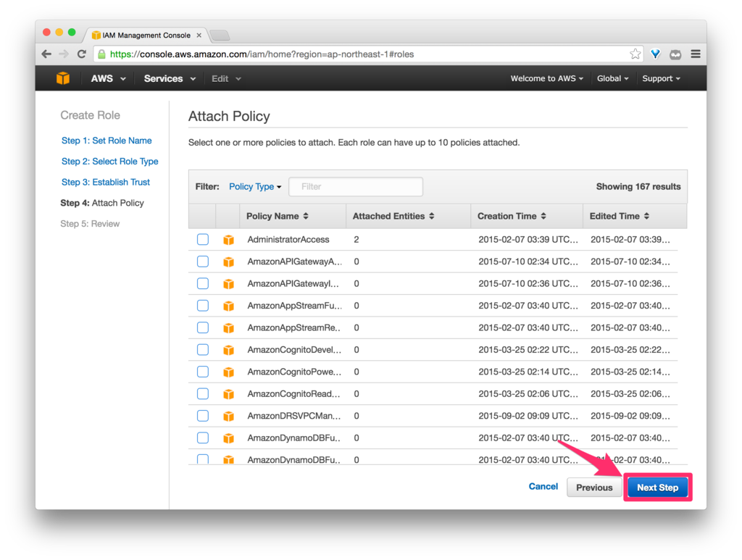
Task: Click the AmazonCognitoRead... policy cube icon
Action: (228, 394)
